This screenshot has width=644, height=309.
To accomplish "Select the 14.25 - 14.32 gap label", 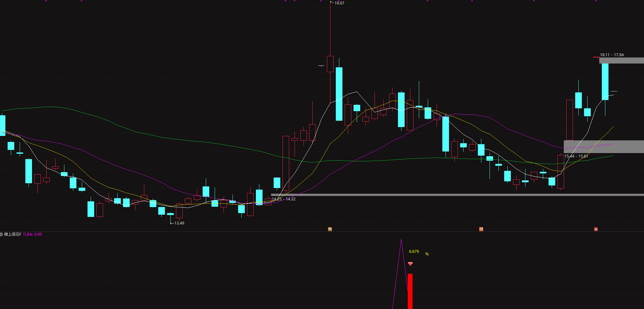I will pyautogui.click(x=283, y=199).
